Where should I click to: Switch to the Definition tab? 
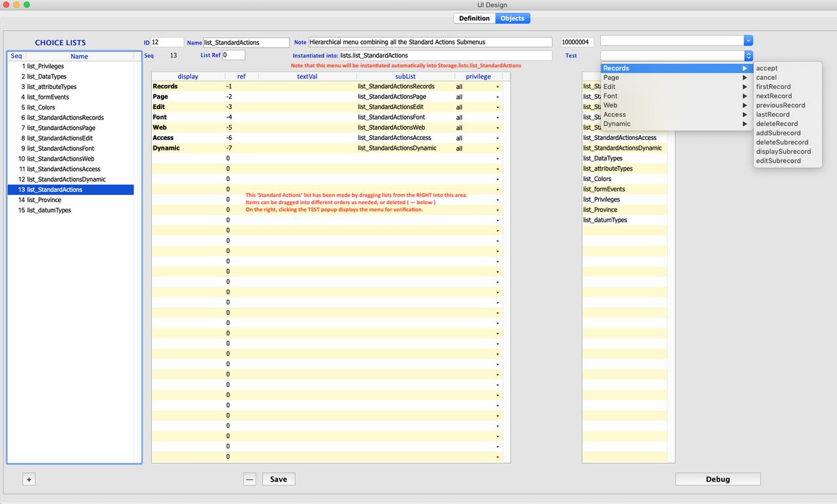pos(473,18)
